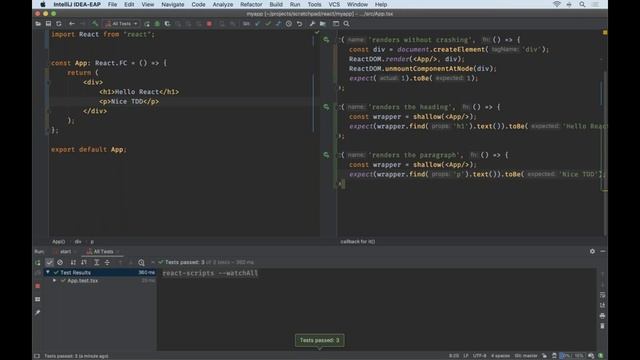Open Project Structure folder icon
The height and width of the screenshot is (360, 640).
pyautogui.click(x=322, y=24)
